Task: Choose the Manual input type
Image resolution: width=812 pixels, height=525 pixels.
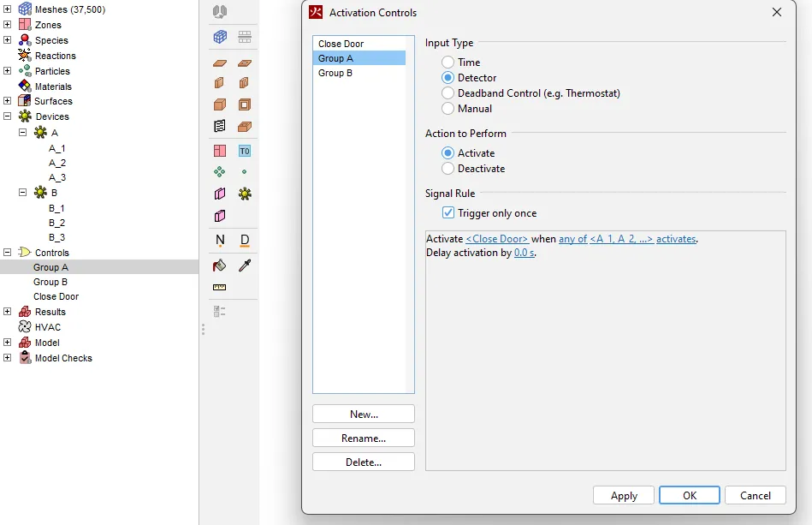Action: click(x=448, y=109)
